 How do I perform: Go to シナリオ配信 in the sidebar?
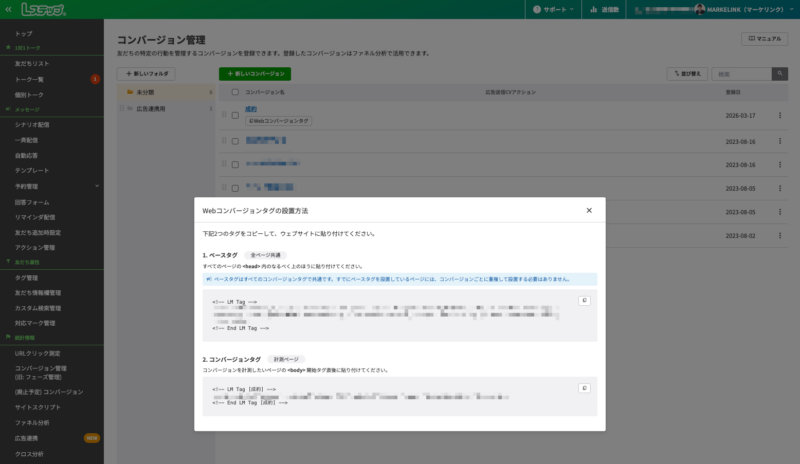(x=32, y=125)
